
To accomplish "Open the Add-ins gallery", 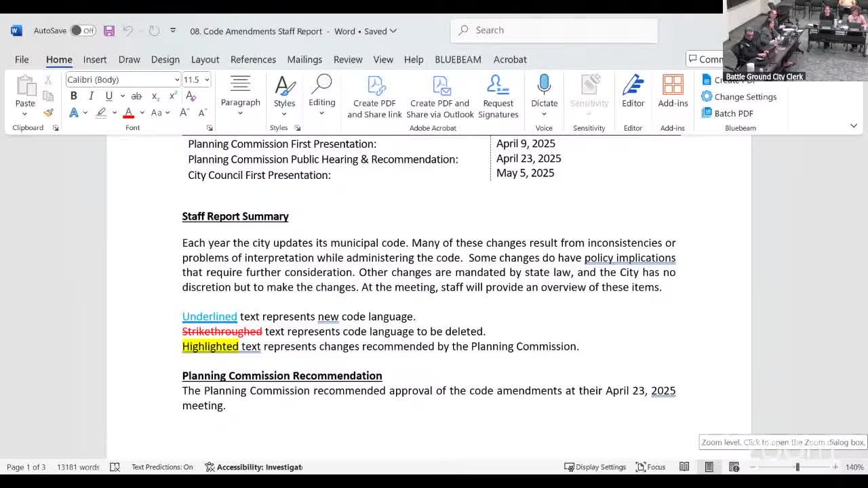I will pyautogui.click(x=673, y=91).
